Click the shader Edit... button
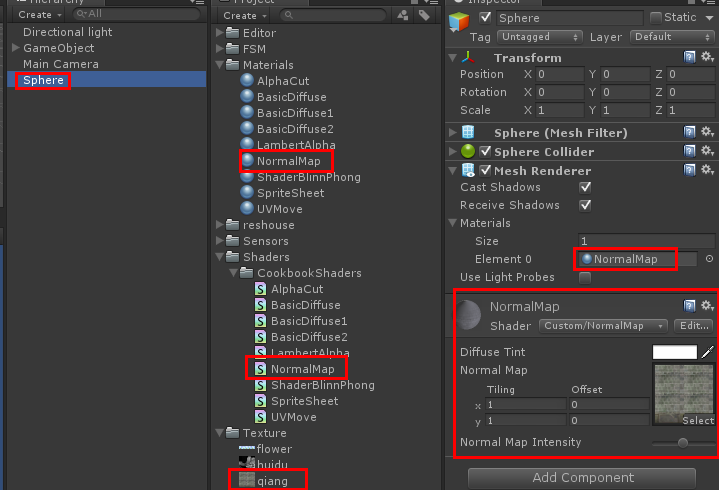The image size is (719, 490). tap(693, 326)
